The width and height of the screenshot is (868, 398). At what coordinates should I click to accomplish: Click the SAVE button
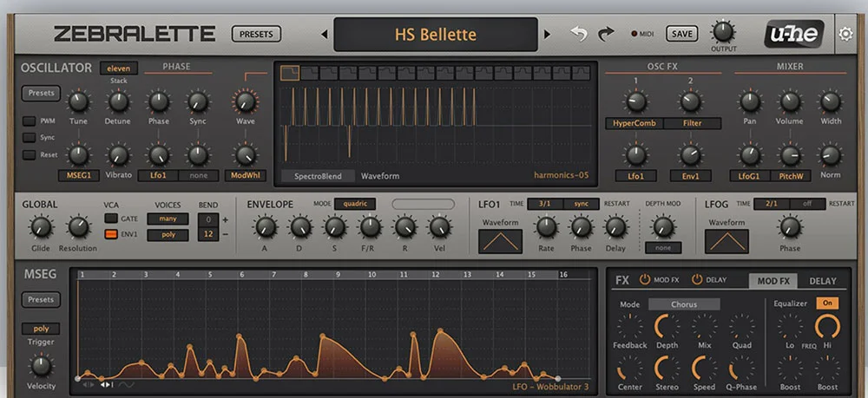click(682, 34)
